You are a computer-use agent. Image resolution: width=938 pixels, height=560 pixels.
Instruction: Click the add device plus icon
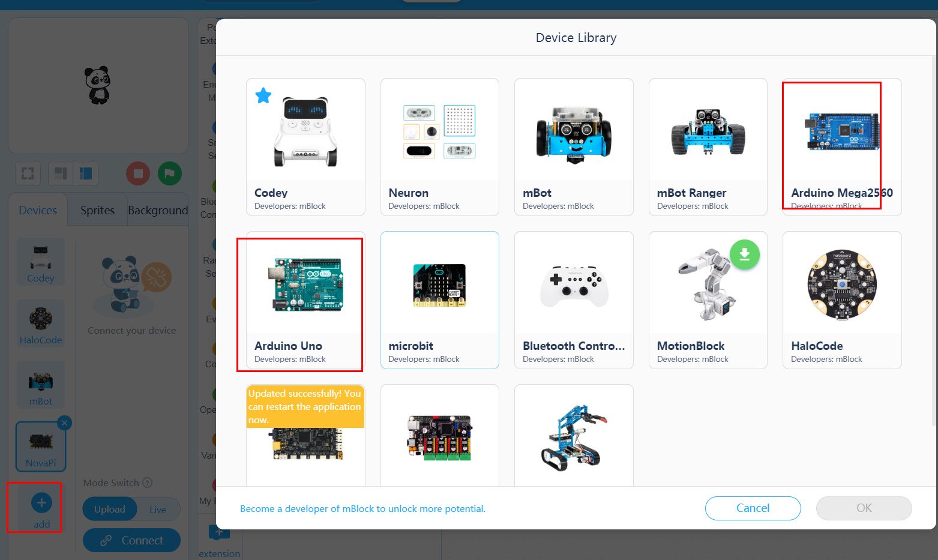coord(41,503)
